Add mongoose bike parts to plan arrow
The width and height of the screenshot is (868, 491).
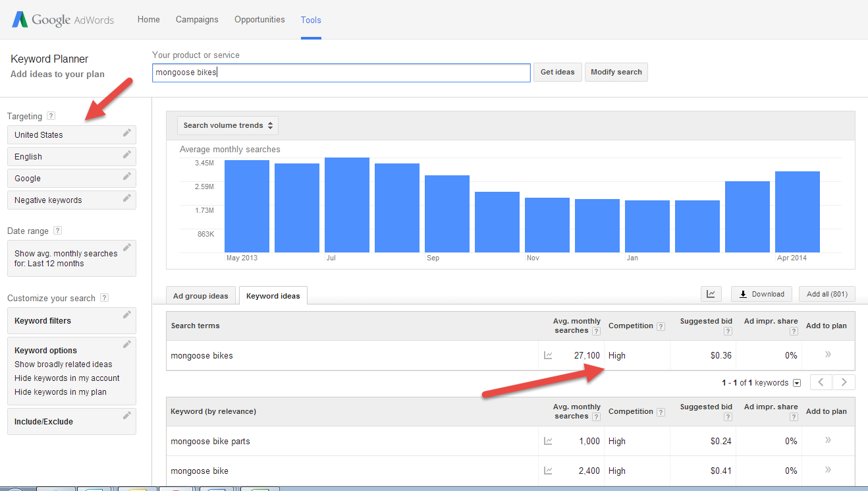(x=827, y=440)
